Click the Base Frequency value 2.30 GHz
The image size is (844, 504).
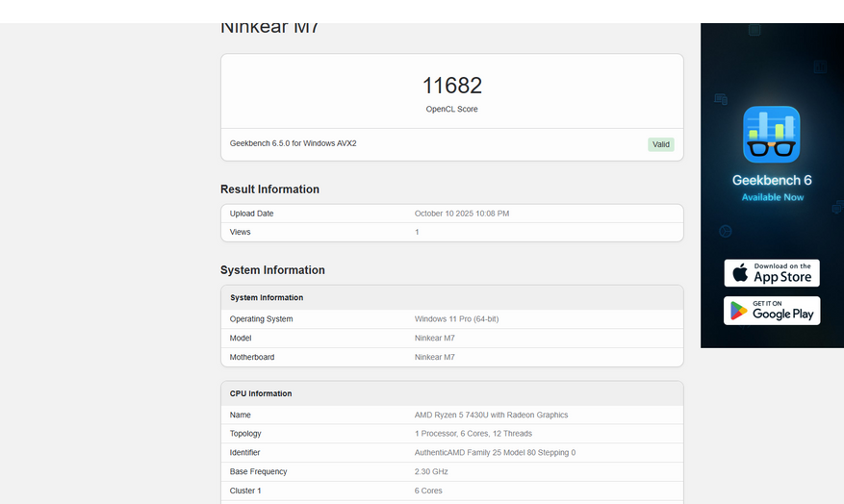tap(431, 471)
